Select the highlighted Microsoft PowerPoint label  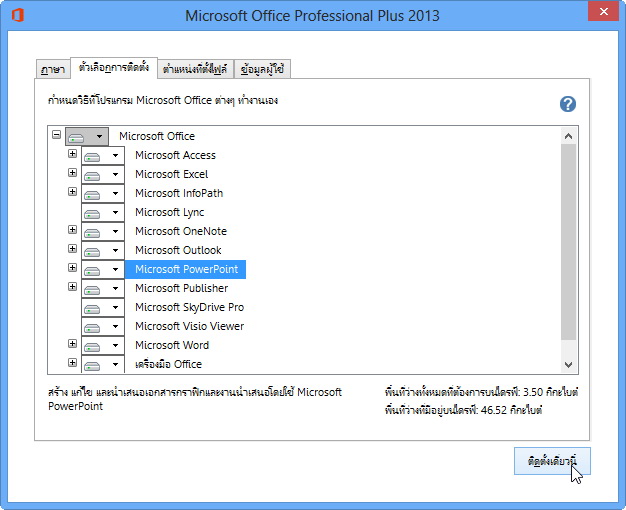pos(186,269)
